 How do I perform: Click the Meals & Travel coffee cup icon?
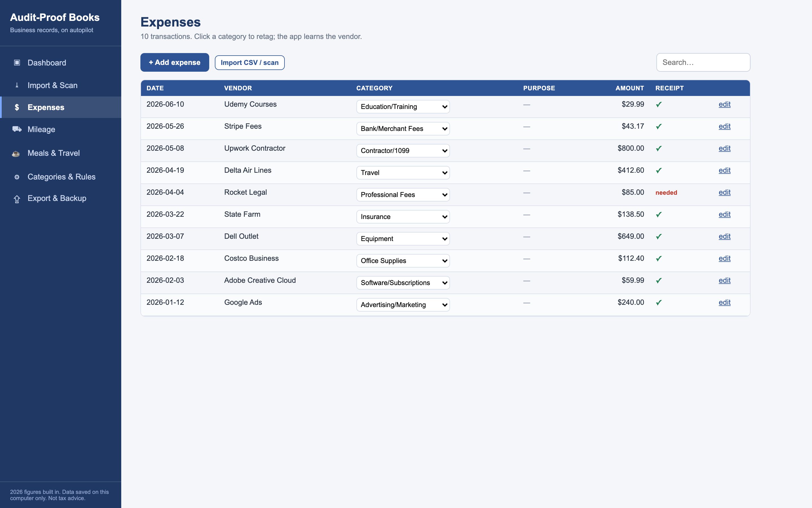16,153
